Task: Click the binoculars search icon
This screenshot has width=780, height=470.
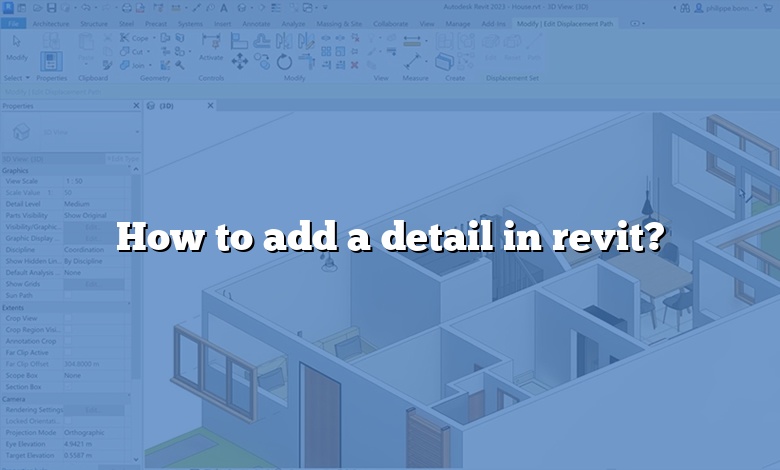Action: click(x=685, y=8)
